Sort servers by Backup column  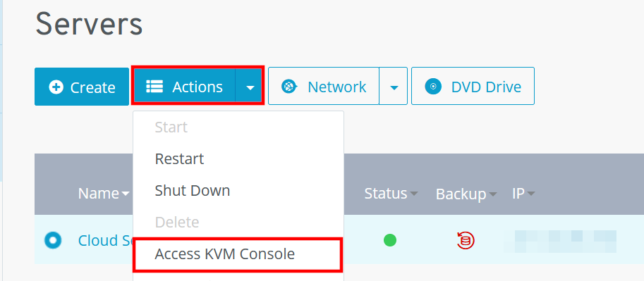[466, 194]
